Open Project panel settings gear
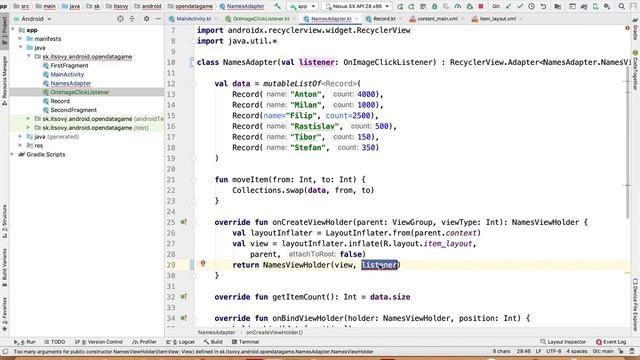This screenshot has width=640, height=360. point(146,19)
